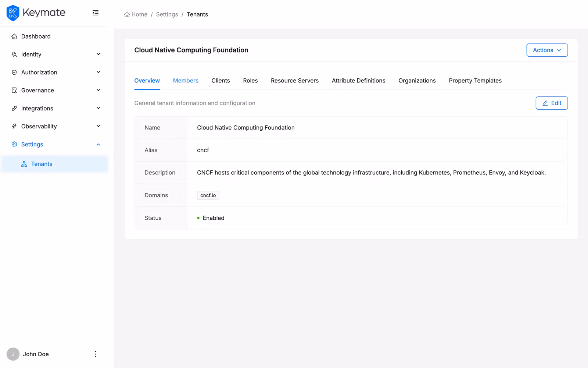Collapse the Settings section chevron
This screenshot has width=588, height=368.
pyautogui.click(x=98, y=144)
